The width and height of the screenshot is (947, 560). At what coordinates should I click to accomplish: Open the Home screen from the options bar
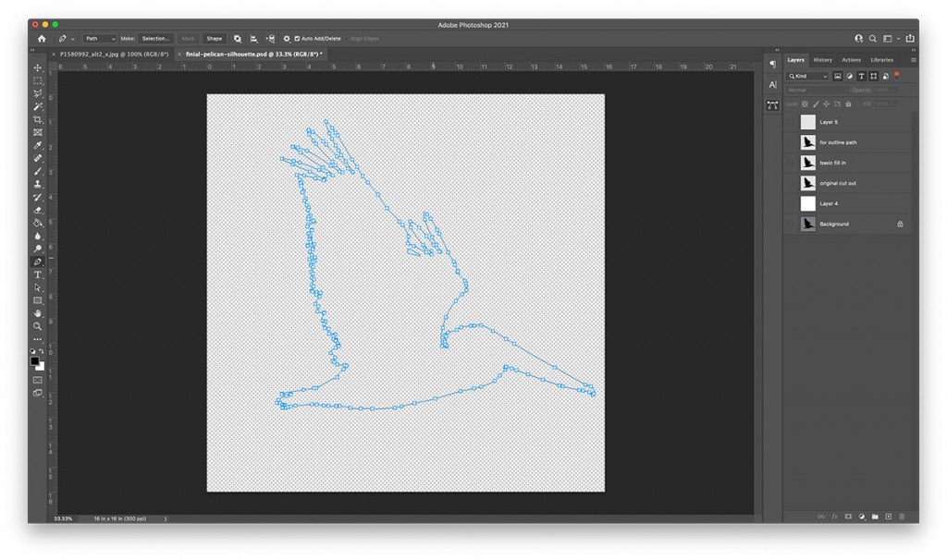[42, 39]
